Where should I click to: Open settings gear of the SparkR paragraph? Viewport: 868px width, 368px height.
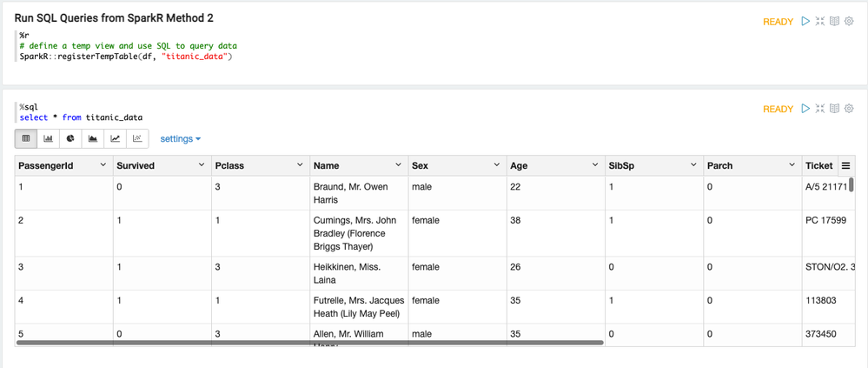(x=849, y=22)
